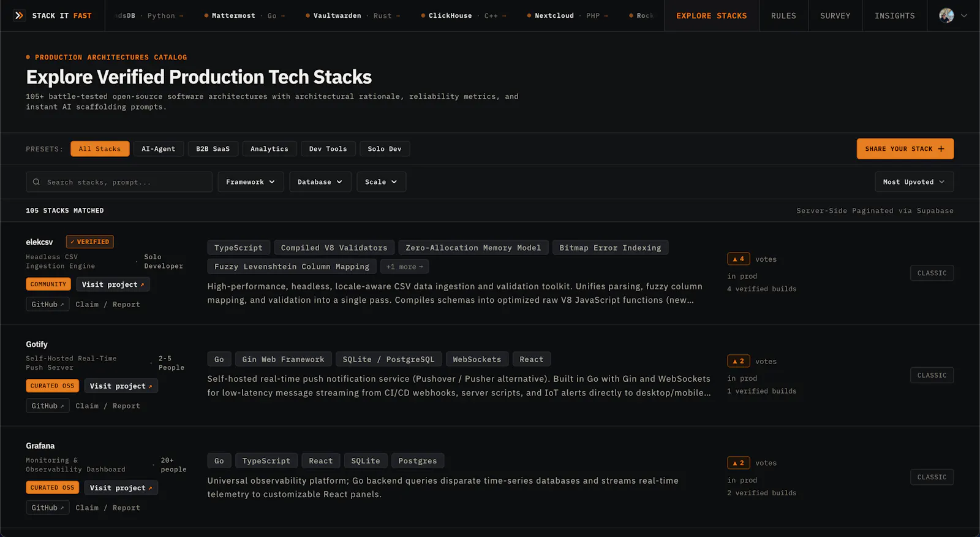Visit the Gotify project
The height and width of the screenshot is (537, 980).
pos(121,386)
